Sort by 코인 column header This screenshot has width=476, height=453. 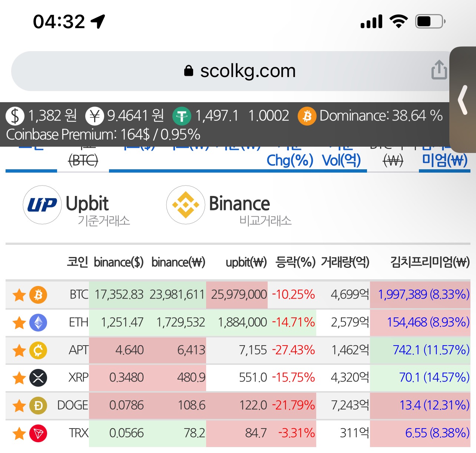pyautogui.click(x=77, y=262)
